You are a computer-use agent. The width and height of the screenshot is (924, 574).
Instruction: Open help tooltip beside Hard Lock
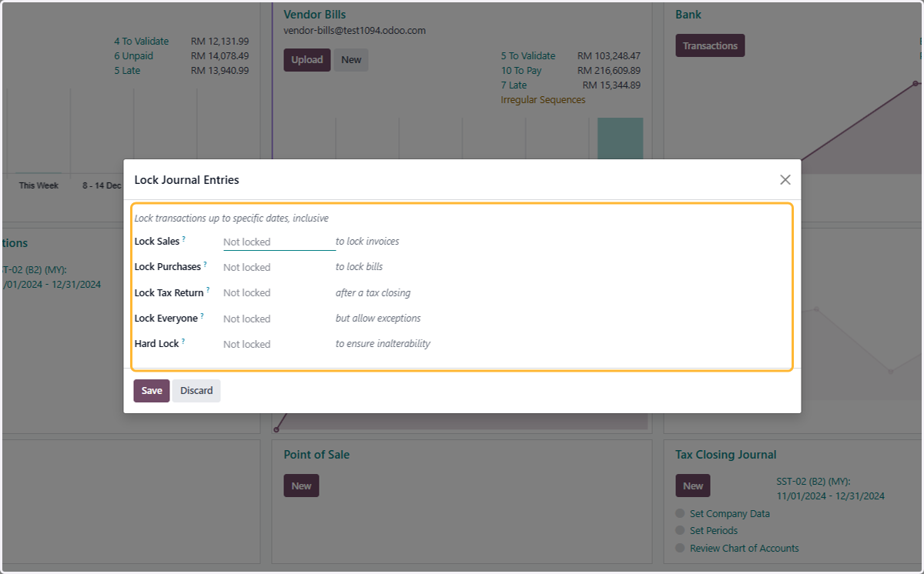pos(183,342)
